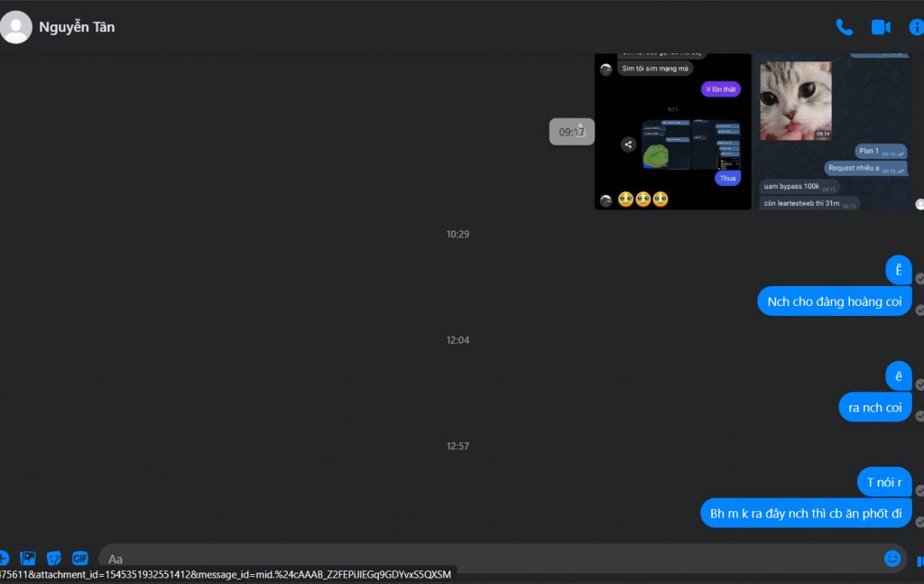Open Nguyễn Tân's profile name link

(77, 27)
